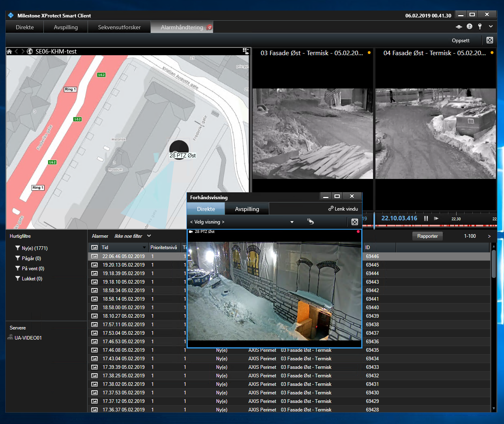Pause the alarm video playback
504x424 pixels.
[x=426, y=218]
